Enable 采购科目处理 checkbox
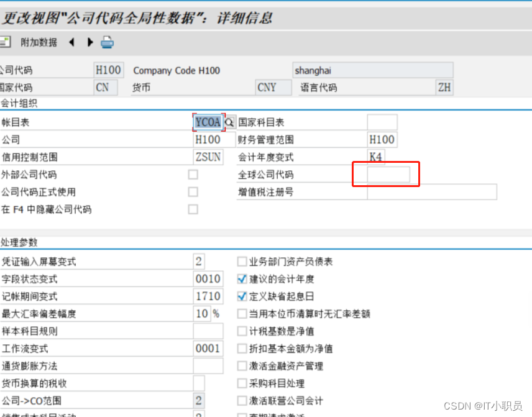The image size is (532, 417). click(242, 383)
